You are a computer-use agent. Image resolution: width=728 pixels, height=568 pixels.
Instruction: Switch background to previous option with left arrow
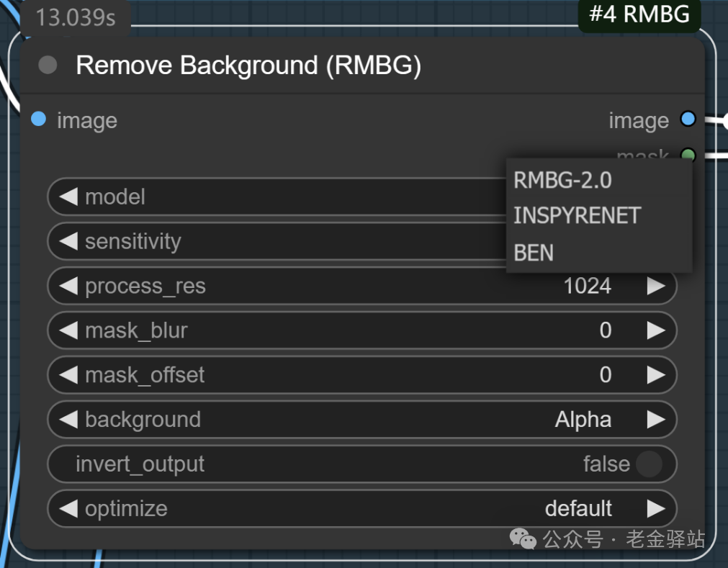[x=68, y=419]
